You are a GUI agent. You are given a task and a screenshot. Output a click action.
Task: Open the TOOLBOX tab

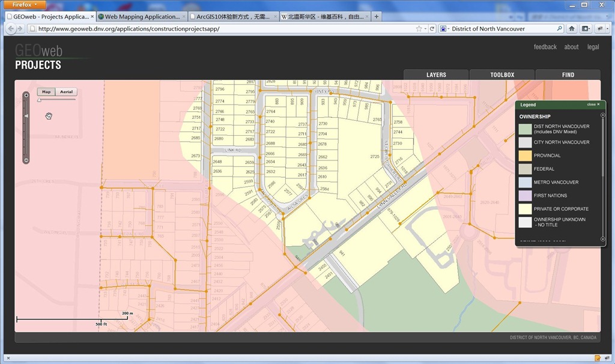(x=502, y=75)
